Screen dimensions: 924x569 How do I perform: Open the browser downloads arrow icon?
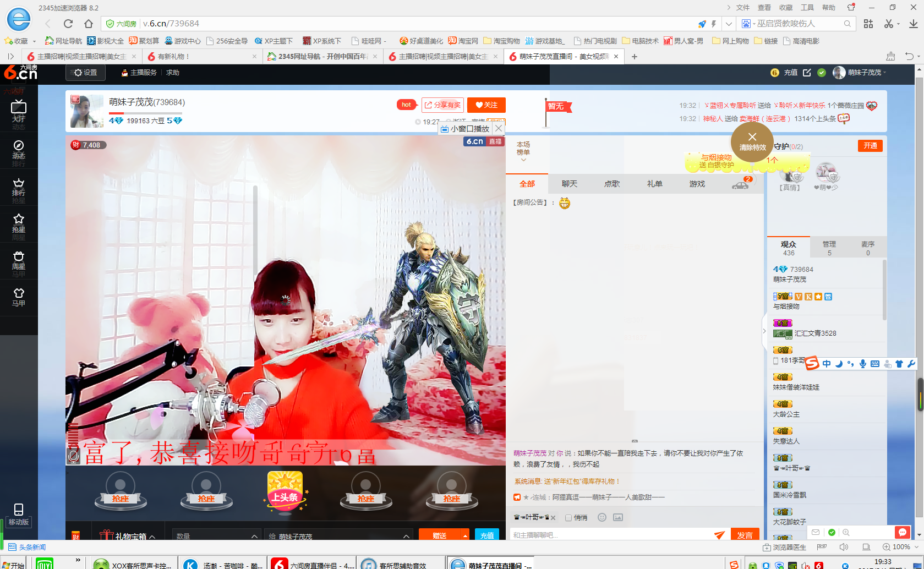[913, 24]
